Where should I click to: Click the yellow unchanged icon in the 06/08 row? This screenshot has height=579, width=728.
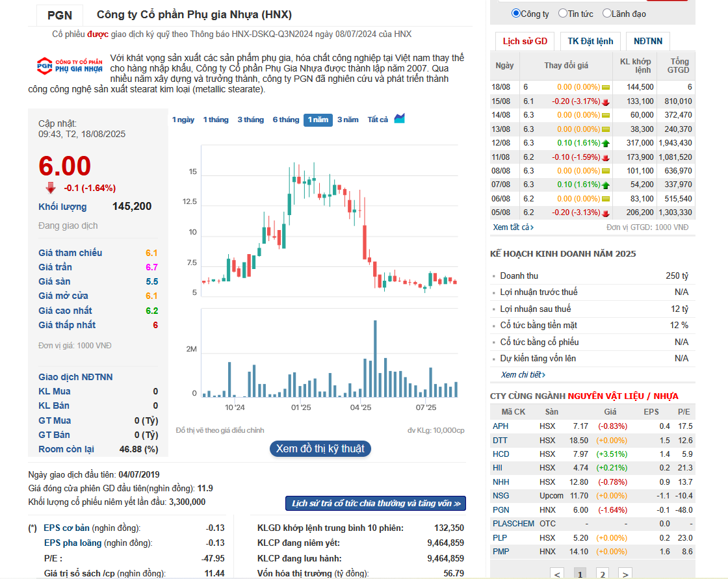(x=605, y=199)
